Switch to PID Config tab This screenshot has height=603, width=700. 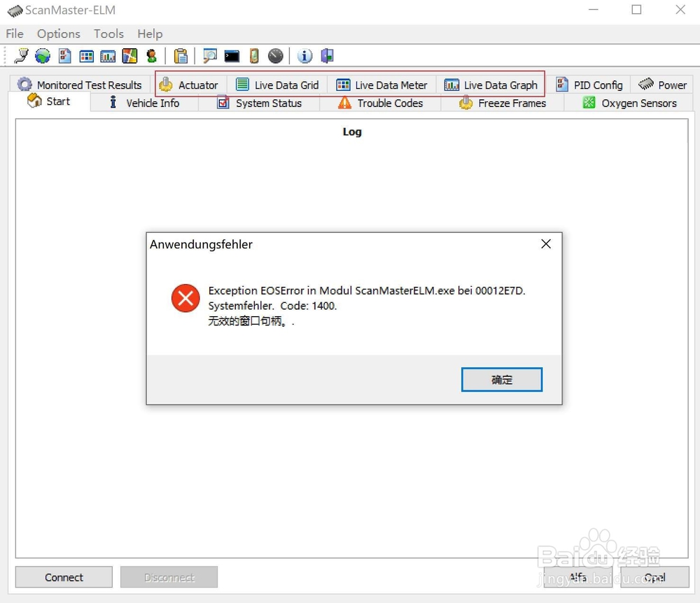coord(589,85)
